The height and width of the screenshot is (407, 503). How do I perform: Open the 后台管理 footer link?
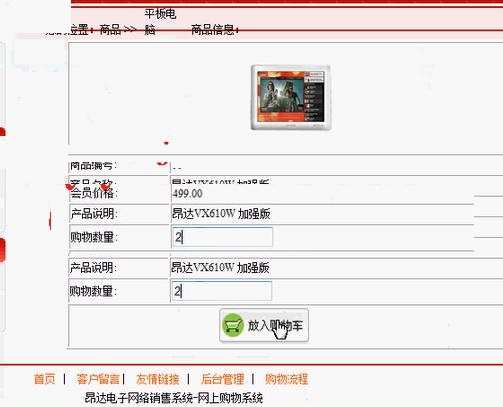coord(222,379)
